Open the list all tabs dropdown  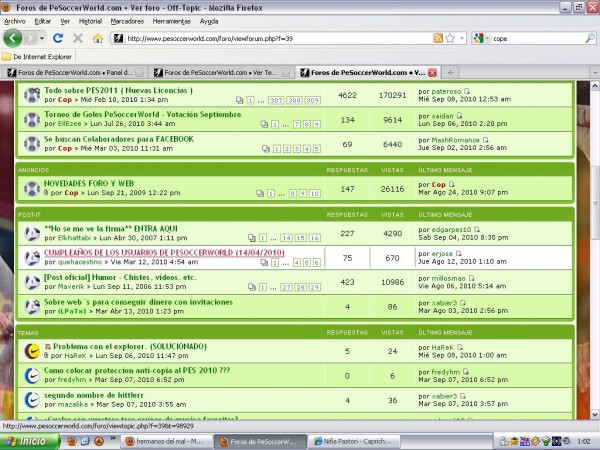coord(595,72)
